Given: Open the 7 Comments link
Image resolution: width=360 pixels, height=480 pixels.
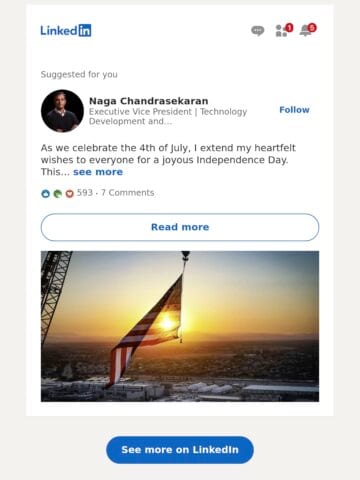Looking at the screenshot, I should coord(127,193).
